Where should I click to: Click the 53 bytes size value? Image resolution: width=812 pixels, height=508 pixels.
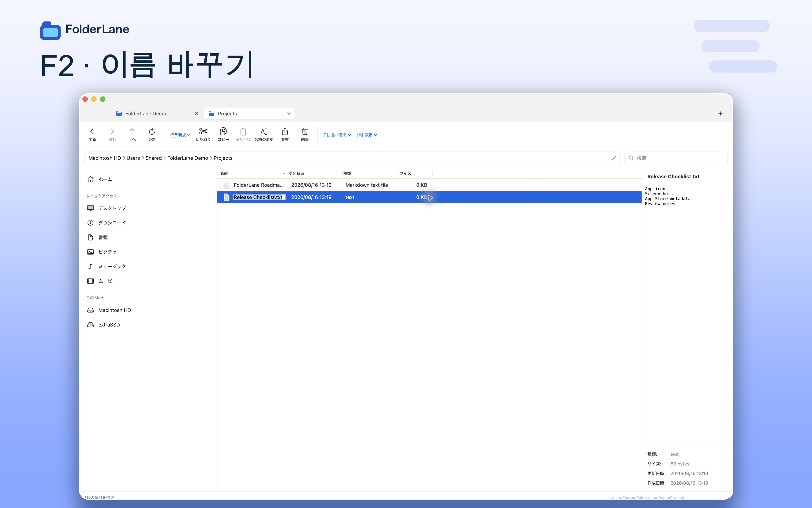tap(679, 464)
